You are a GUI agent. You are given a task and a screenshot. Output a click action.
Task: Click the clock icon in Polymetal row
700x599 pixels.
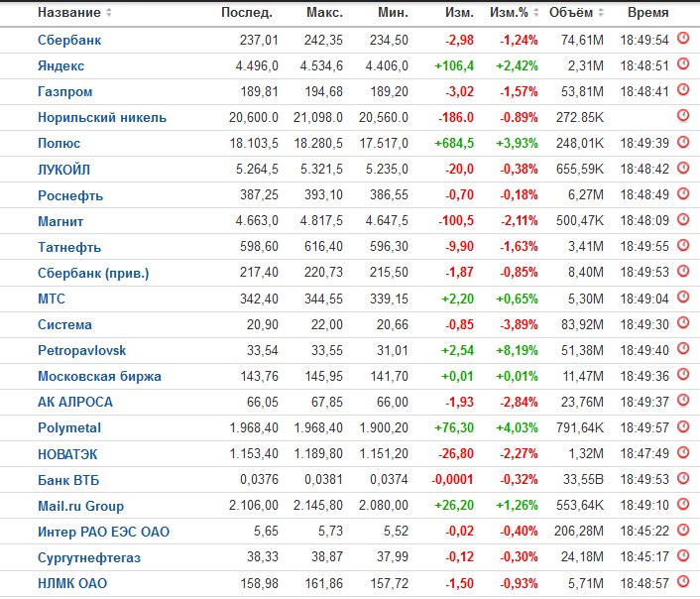point(683,426)
